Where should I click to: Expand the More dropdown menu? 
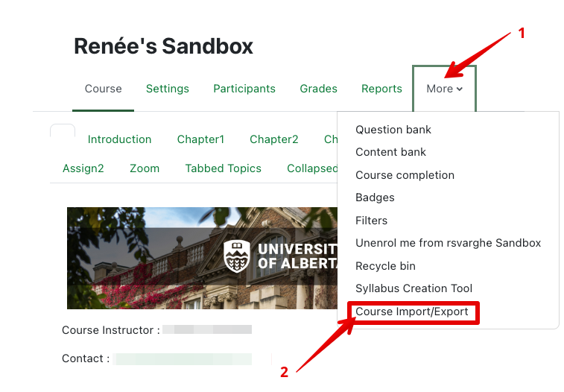444,89
